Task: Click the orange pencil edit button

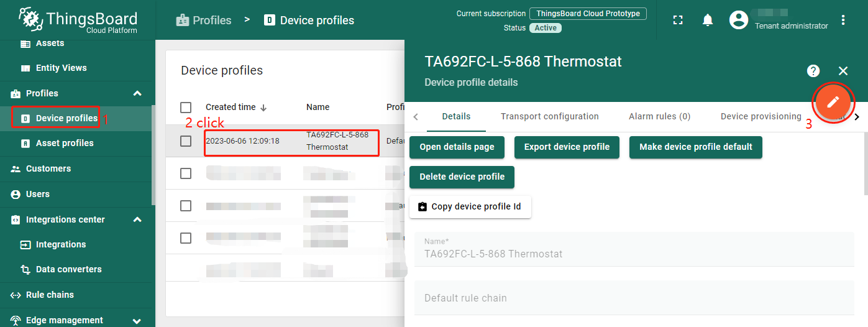Action: click(833, 102)
